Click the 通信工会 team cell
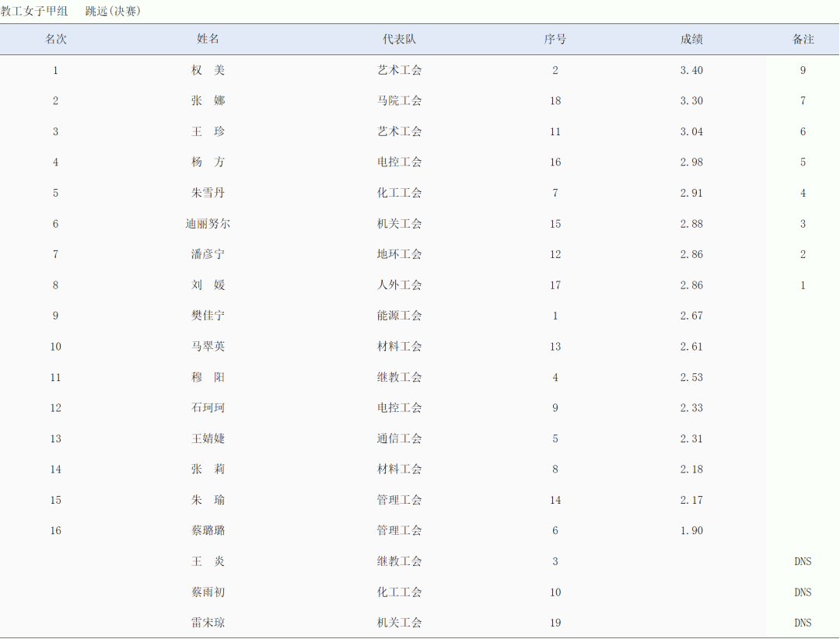Screen dimensions: 840x639 tap(399, 438)
